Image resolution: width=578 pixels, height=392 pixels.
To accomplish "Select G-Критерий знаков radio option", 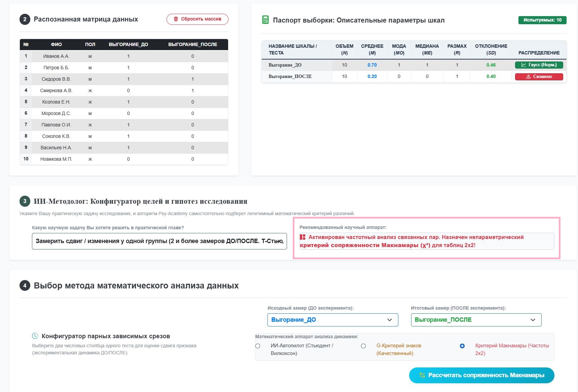I will (x=363, y=346).
